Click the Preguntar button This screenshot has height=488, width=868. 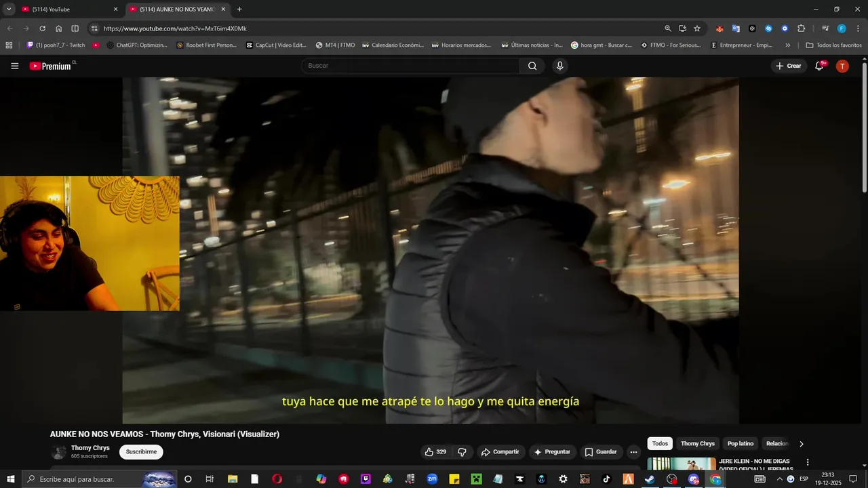(552, 452)
